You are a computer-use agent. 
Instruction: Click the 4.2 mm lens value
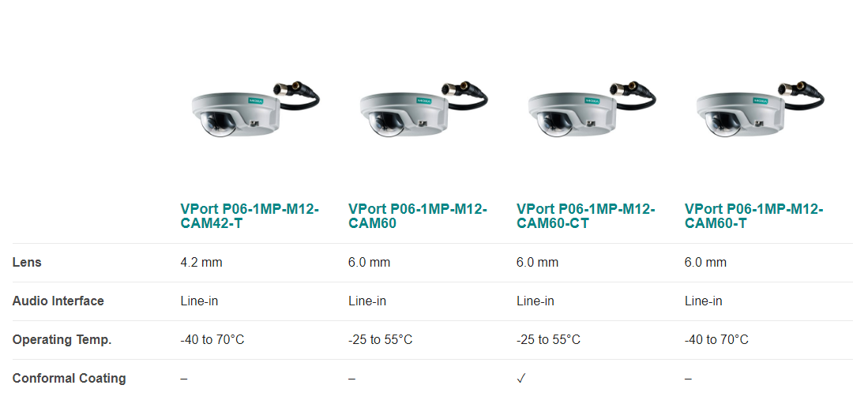[201, 262]
